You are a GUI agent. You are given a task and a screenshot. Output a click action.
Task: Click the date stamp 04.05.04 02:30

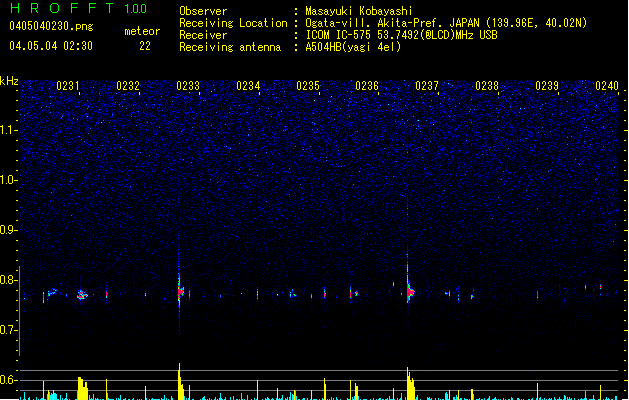click(51, 46)
